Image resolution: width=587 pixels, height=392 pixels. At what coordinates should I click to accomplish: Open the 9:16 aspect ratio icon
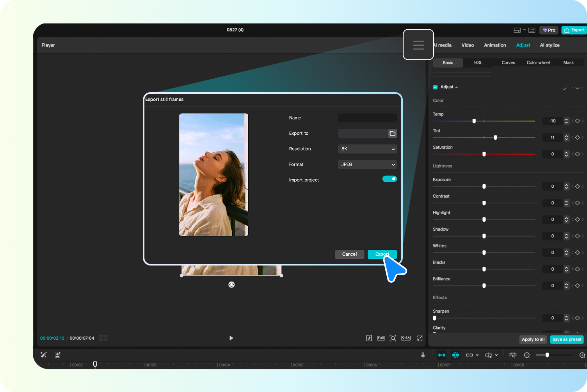click(x=406, y=338)
